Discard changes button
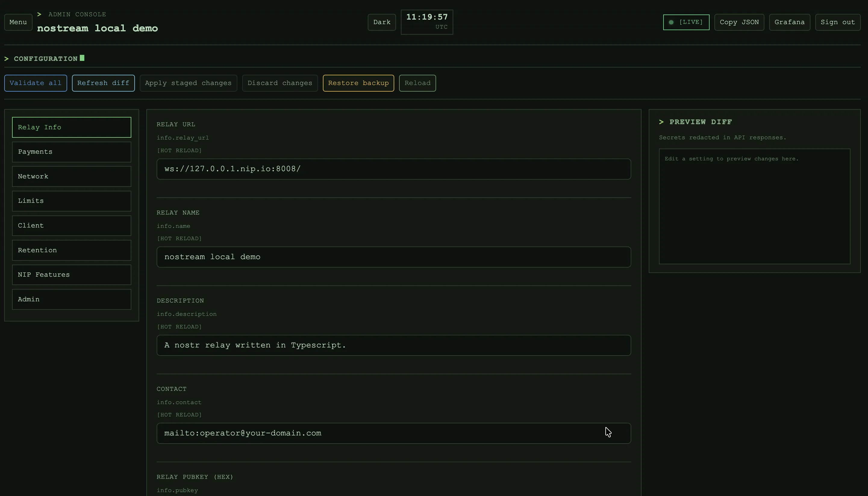Viewport: 868px width, 496px height. coord(280,83)
